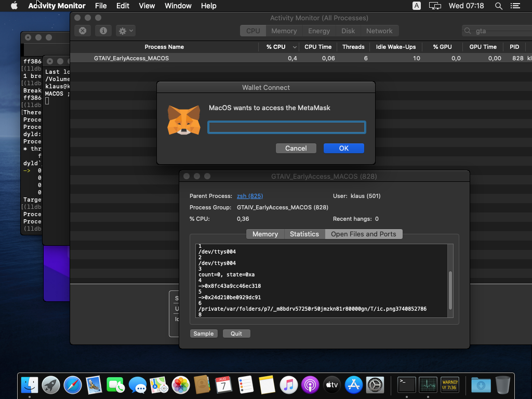This screenshot has height=399, width=532.
Task: Click the force quit process icon in Activity Monitor
Action: [x=82, y=31]
